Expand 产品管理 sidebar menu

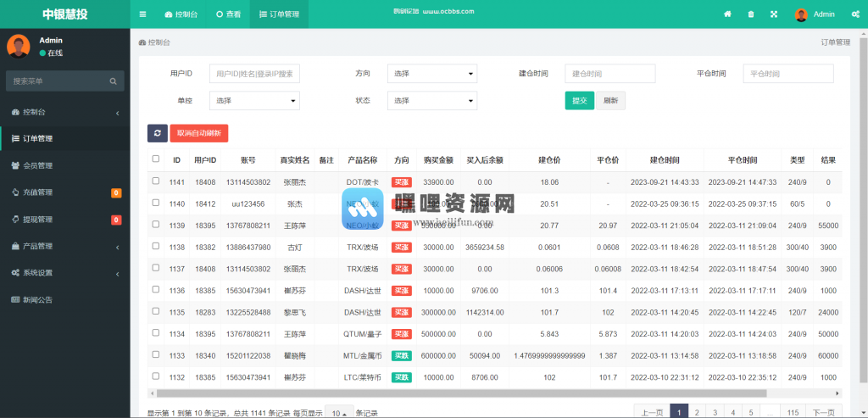click(x=64, y=246)
